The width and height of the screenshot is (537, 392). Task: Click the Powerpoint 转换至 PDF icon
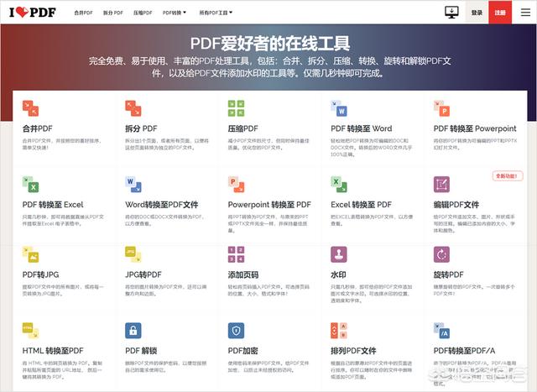(236, 185)
